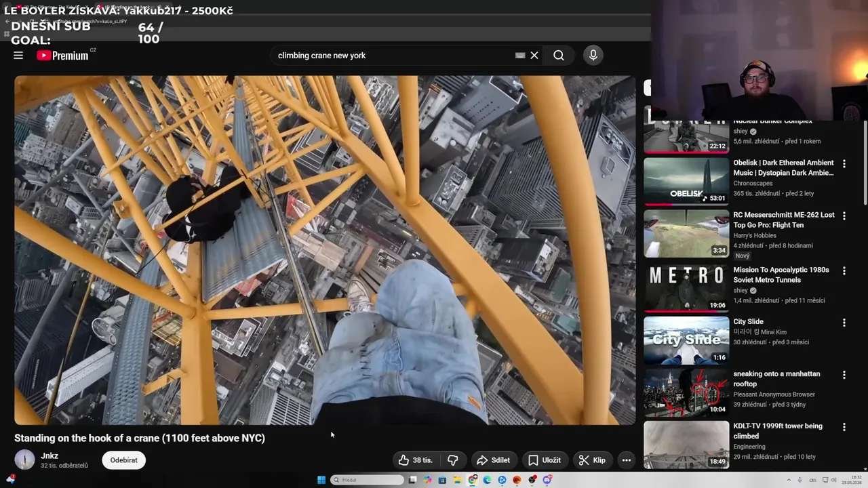Open options for Mission To Apocalyptic video

click(844, 271)
